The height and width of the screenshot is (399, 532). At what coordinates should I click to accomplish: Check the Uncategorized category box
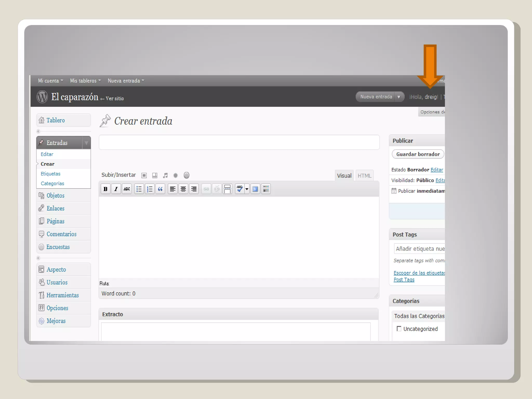(399, 329)
